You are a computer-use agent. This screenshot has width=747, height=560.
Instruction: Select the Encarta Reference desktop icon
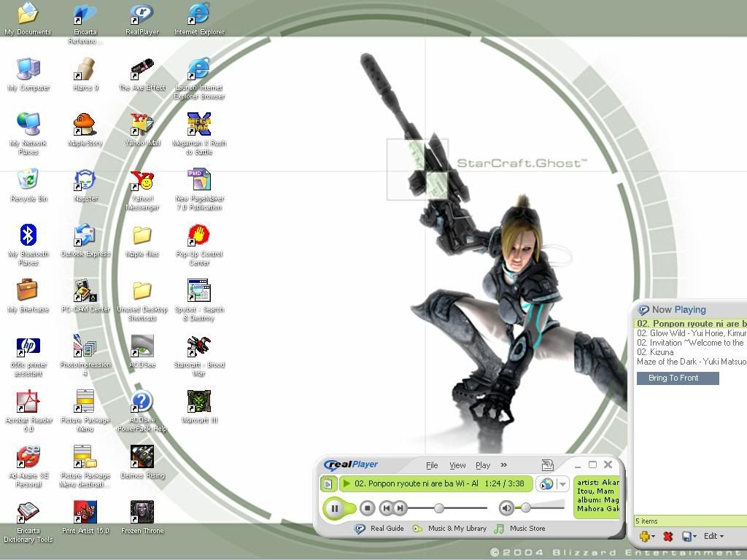[85, 23]
